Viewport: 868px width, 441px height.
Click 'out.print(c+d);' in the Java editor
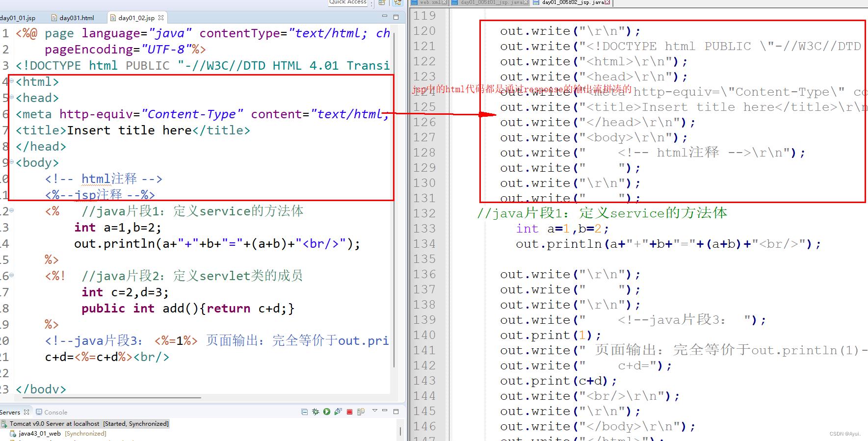click(558, 381)
